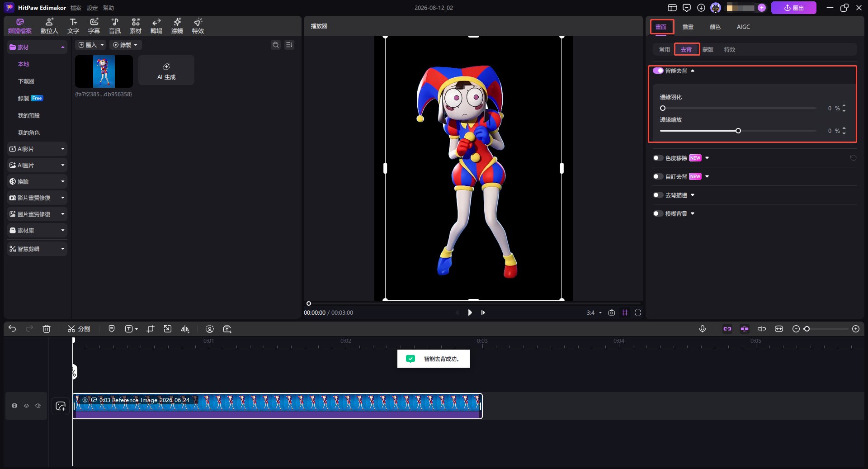Search media with the magnifier icon
Viewport: 868px width, 469px height.
point(276,45)
